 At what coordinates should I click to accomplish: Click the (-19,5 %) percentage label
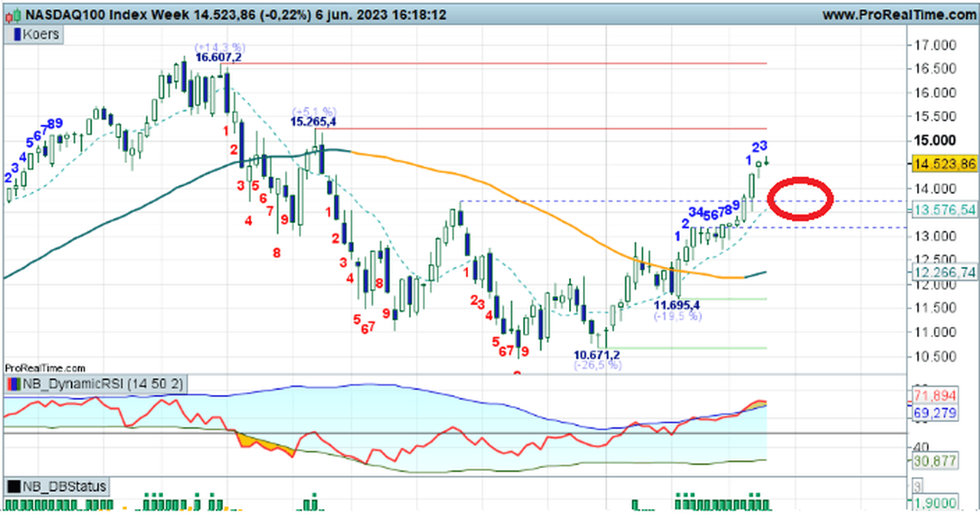(x=678, y=316)
